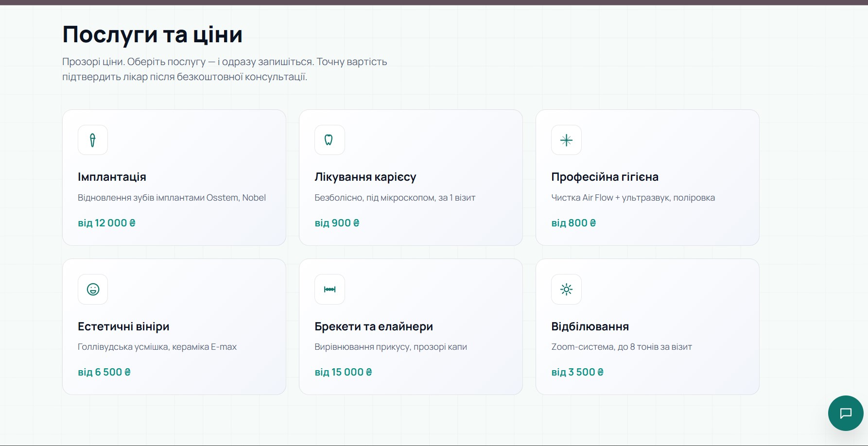Click the text Безболісно, під мікроскопом, за 1 візит
This screenshot has height=446, width=868.
(x=395, y=198)
